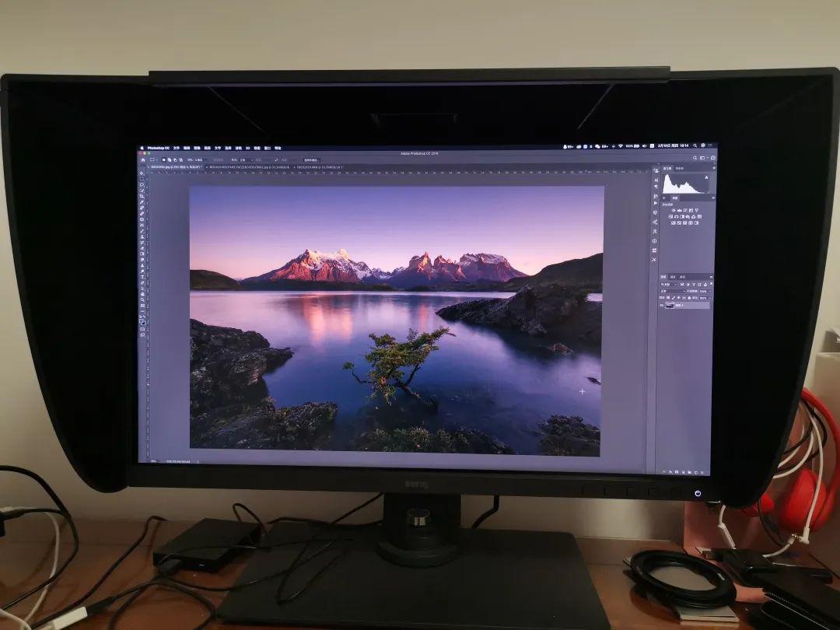Select the Rectangular Marquee tool in toolbox
This screenshot has height=630, width=840.
point(142,179)
